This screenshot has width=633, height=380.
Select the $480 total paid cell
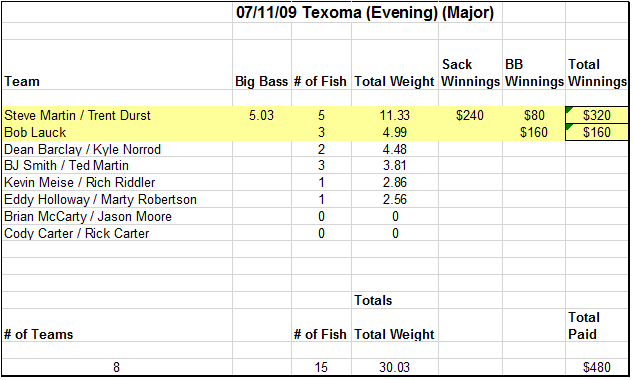coord(597,367)
